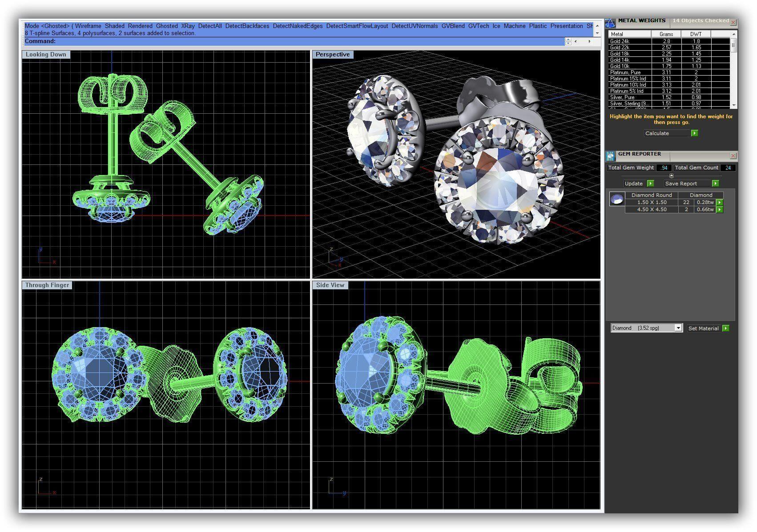Click the green Save Report arrow
Screen dimensions: 757x532
pos(715,184)
